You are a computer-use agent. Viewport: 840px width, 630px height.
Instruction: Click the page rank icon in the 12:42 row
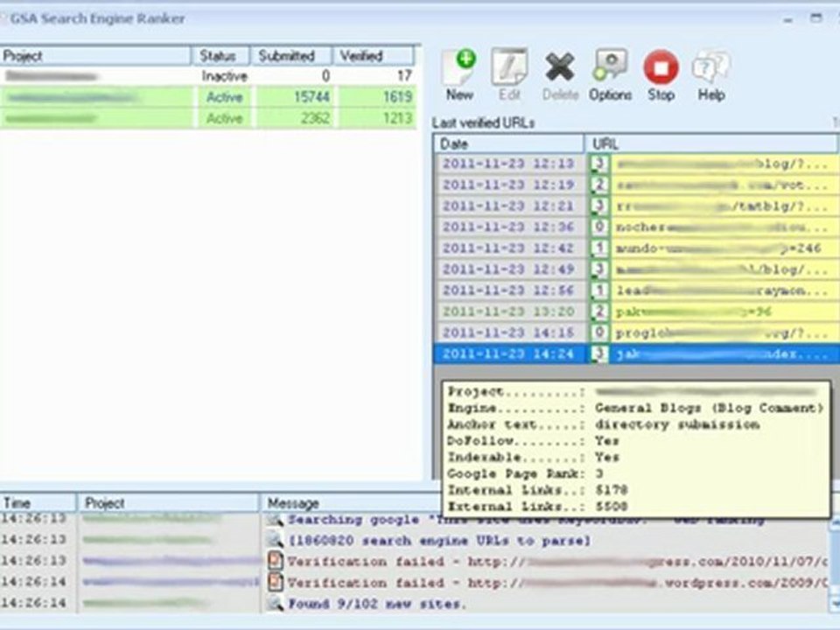coord(598,248)
